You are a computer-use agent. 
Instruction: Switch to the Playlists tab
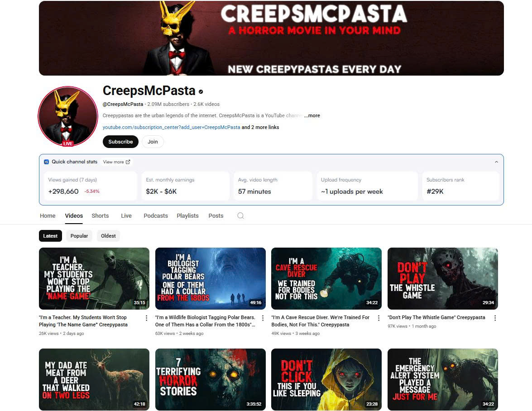tap(187, 215)
